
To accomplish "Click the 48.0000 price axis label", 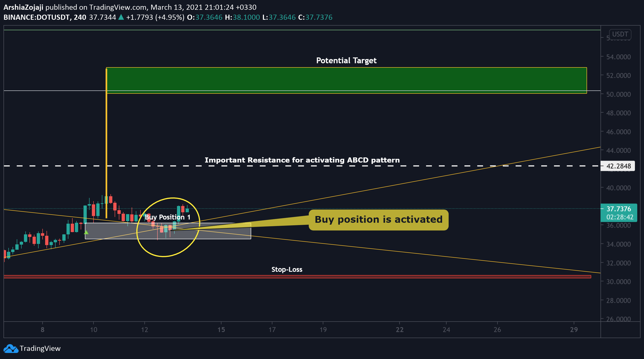I will pyautogui.click(x=618, y=113).
